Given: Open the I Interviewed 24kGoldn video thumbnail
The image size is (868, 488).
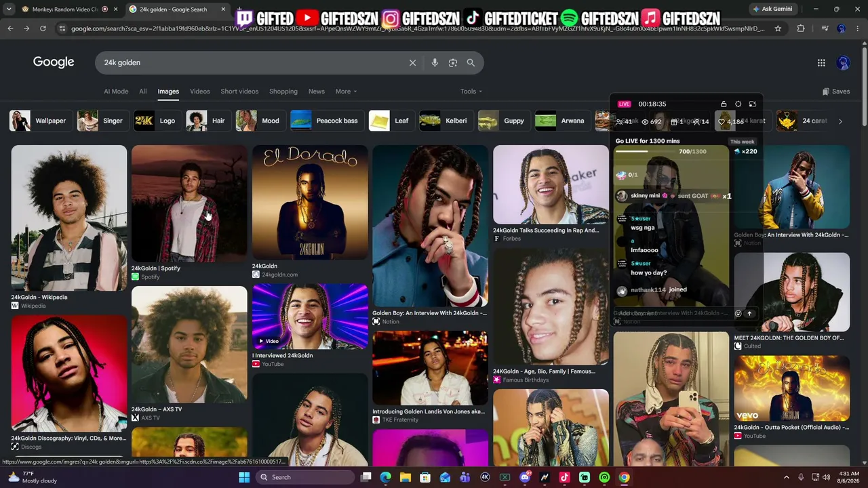Looking at the screenshot, I should point(310,316).
